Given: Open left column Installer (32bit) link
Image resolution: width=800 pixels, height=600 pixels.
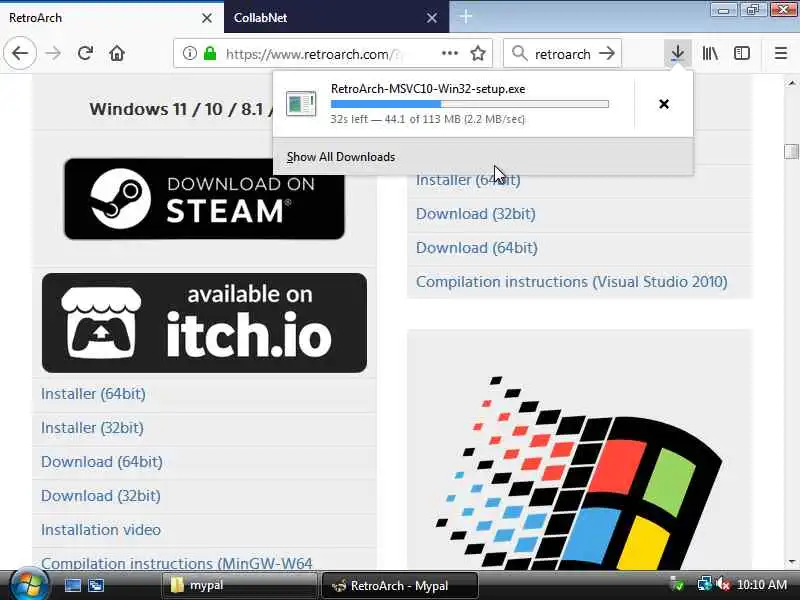Looking at the screenshot, I should [92, 428].
